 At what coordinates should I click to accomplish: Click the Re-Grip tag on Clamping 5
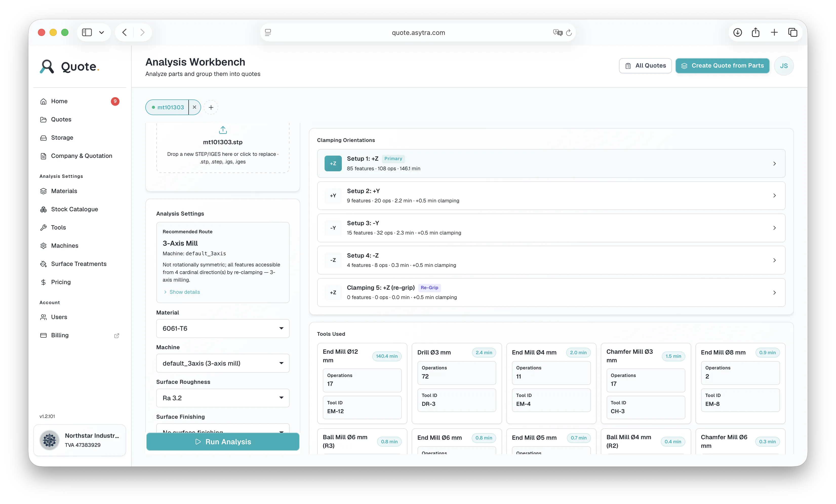430,288
